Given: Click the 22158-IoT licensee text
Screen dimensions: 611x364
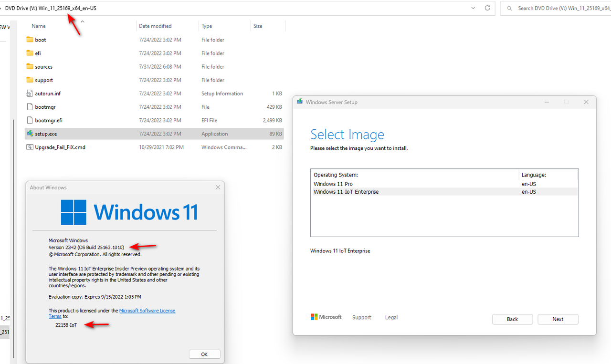Looking at the screenshot, I should tap(66, 325).
